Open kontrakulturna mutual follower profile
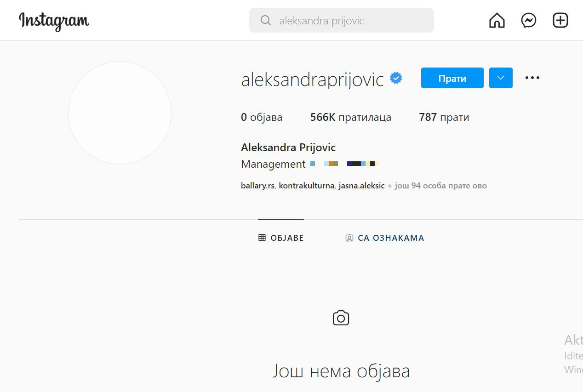 [x=307, y=186]
